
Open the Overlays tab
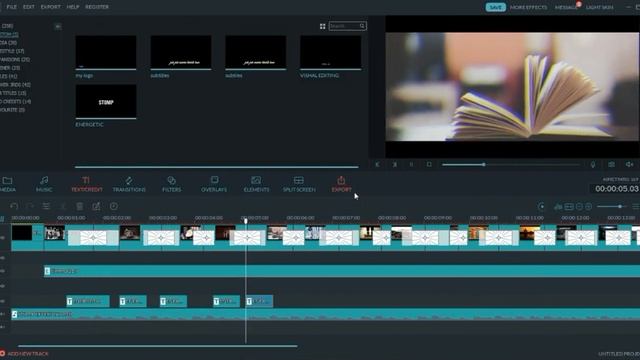(214, 184)
